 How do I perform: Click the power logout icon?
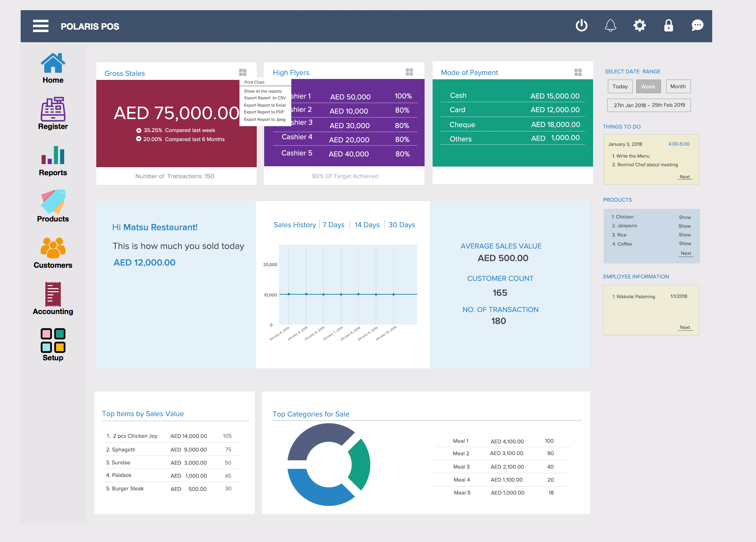point(581,25)
